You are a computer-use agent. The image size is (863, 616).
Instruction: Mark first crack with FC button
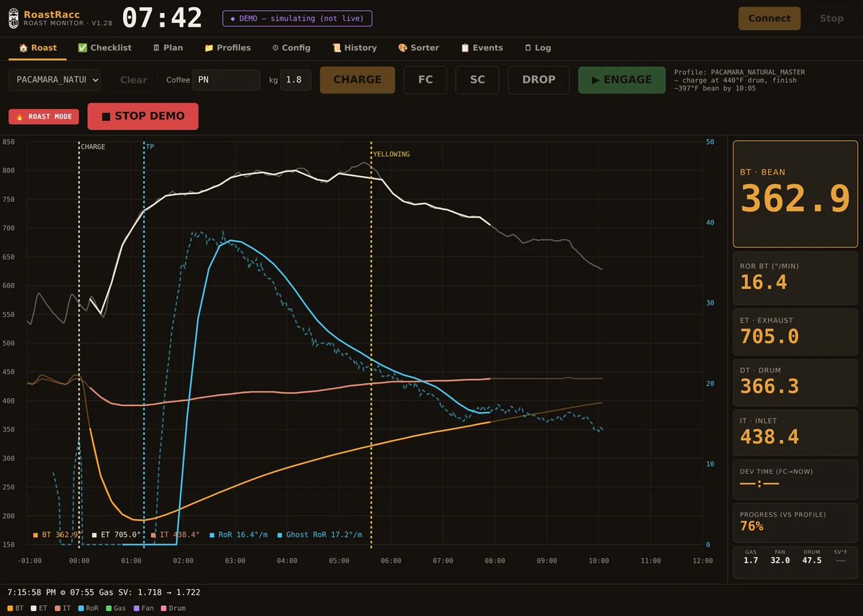[x=426, y=80]
